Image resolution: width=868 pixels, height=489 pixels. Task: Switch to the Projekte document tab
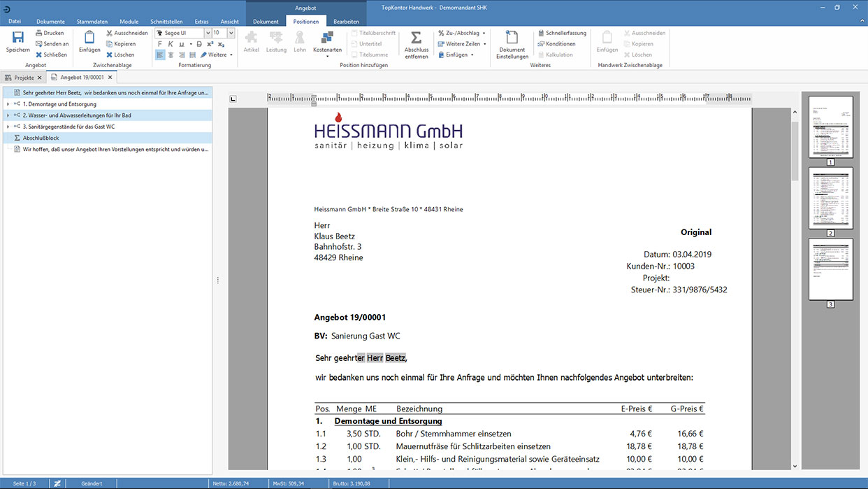[x=24, y=78]
